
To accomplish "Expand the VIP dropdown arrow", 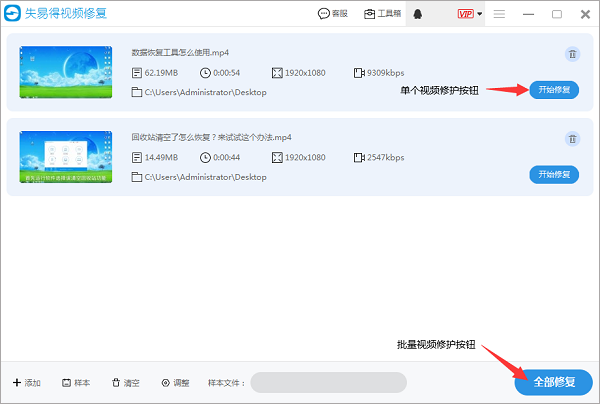I will pyautogui.click(x=480, y=14).
